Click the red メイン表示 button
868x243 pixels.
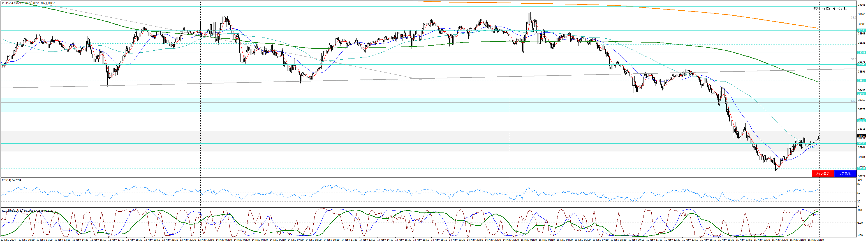tap(823, 174)
